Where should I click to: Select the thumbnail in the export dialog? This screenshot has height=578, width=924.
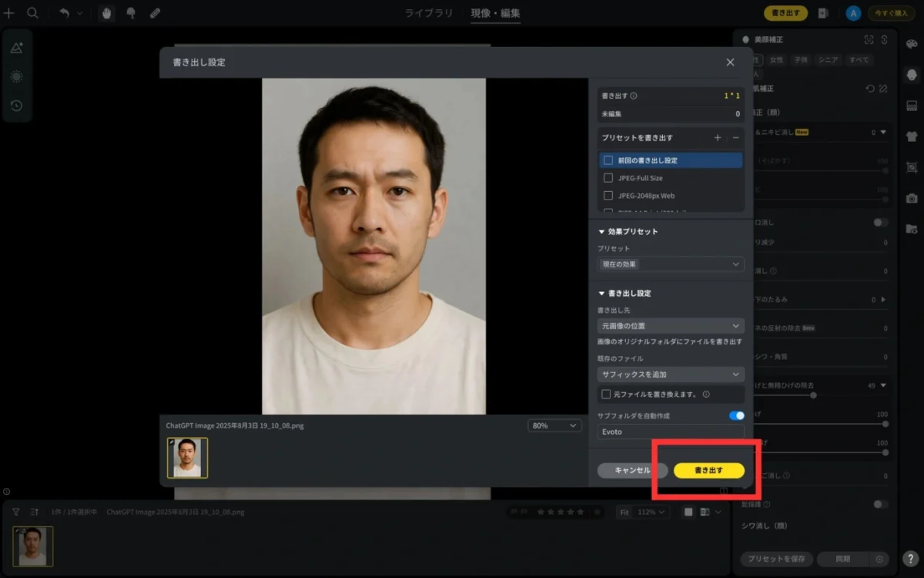[x=187, y=458]
